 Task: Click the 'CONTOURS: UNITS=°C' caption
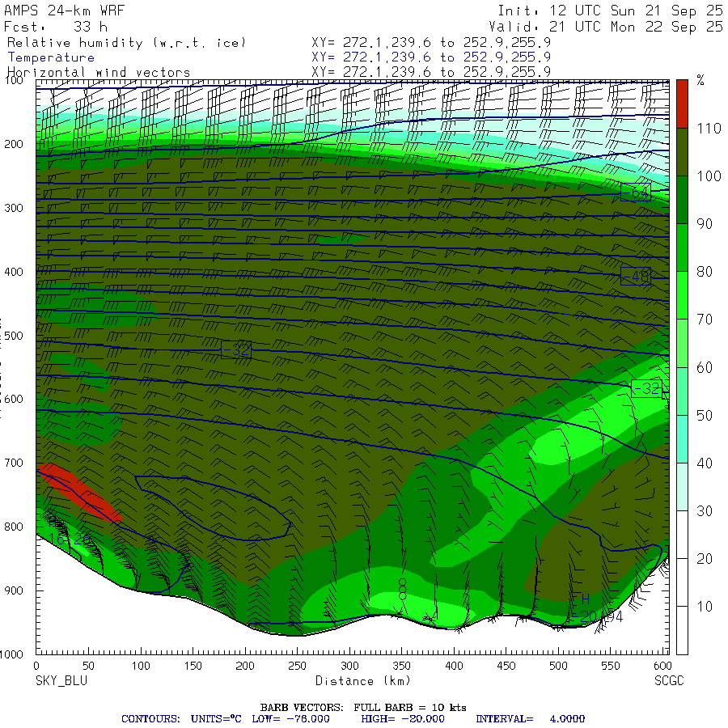[x=181, y=719]
